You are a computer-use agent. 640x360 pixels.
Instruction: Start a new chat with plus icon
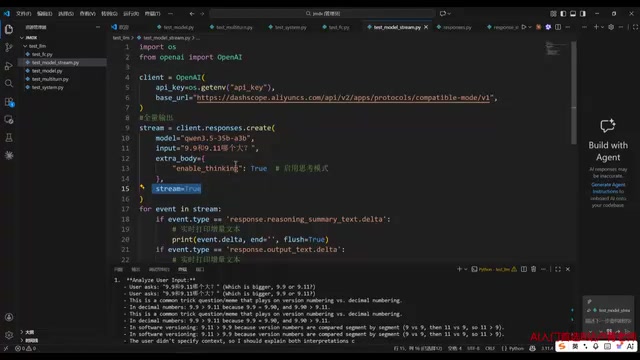click(x=596, y=27)
